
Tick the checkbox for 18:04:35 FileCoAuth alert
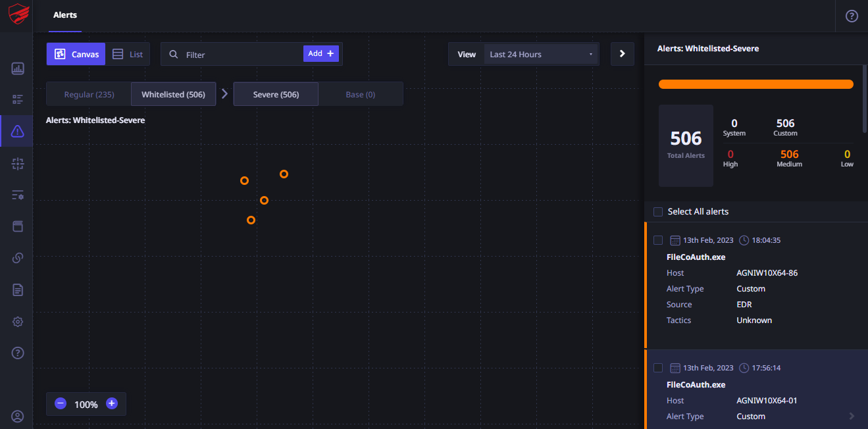pos(658,240)
